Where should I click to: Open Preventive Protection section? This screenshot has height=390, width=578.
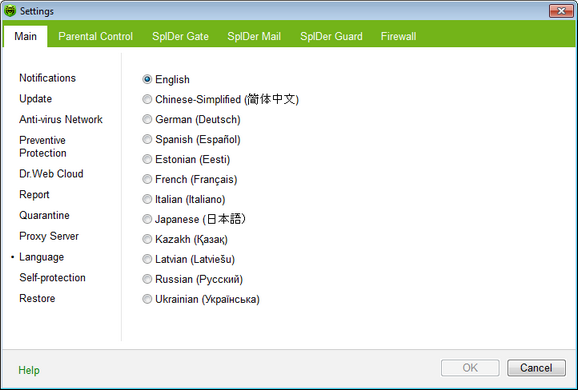click(43, 146)
